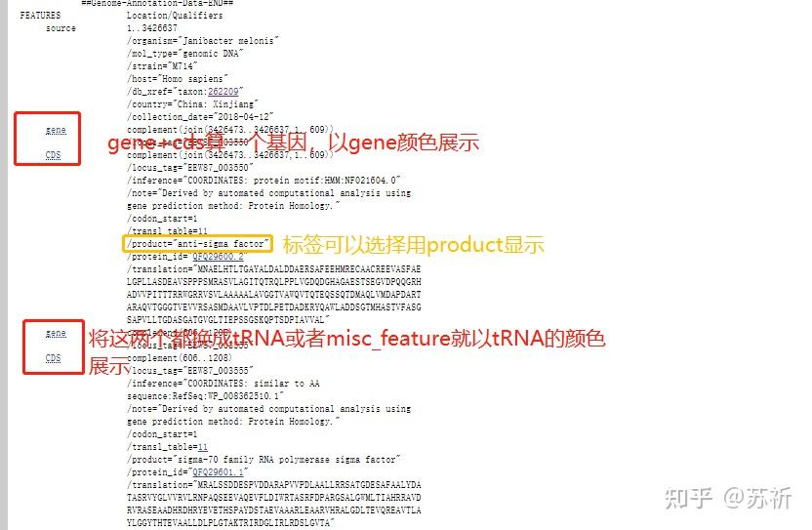
Task: Open the taxon 262209 link
Action: (223, 91)
